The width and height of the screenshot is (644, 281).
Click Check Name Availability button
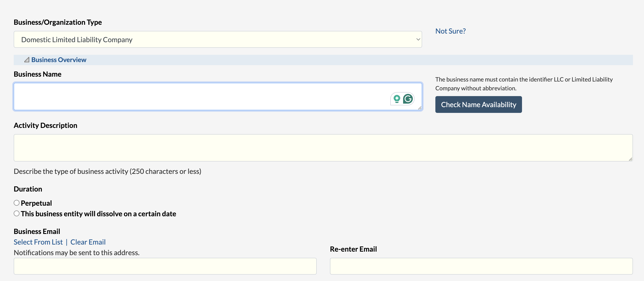pos(478,104)
